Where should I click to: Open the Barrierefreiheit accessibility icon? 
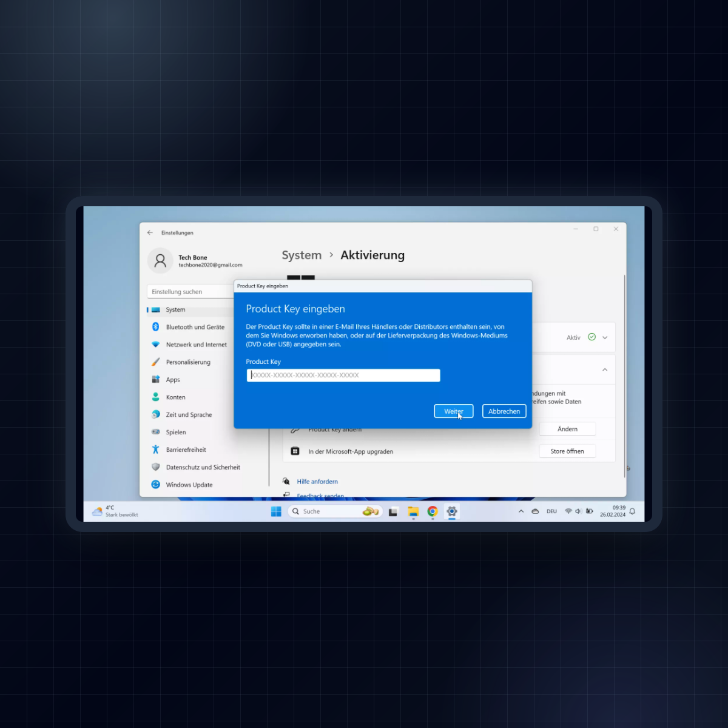click(x=156, y=450)
